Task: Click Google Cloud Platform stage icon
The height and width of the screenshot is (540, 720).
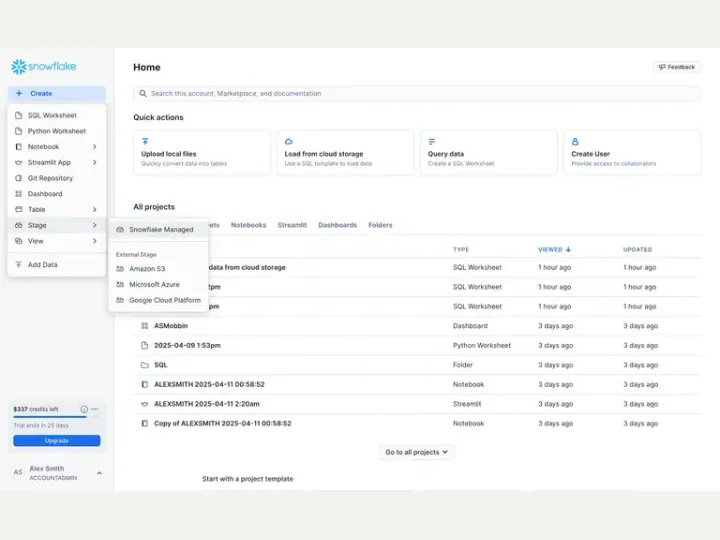Action: tap(120, 300)
